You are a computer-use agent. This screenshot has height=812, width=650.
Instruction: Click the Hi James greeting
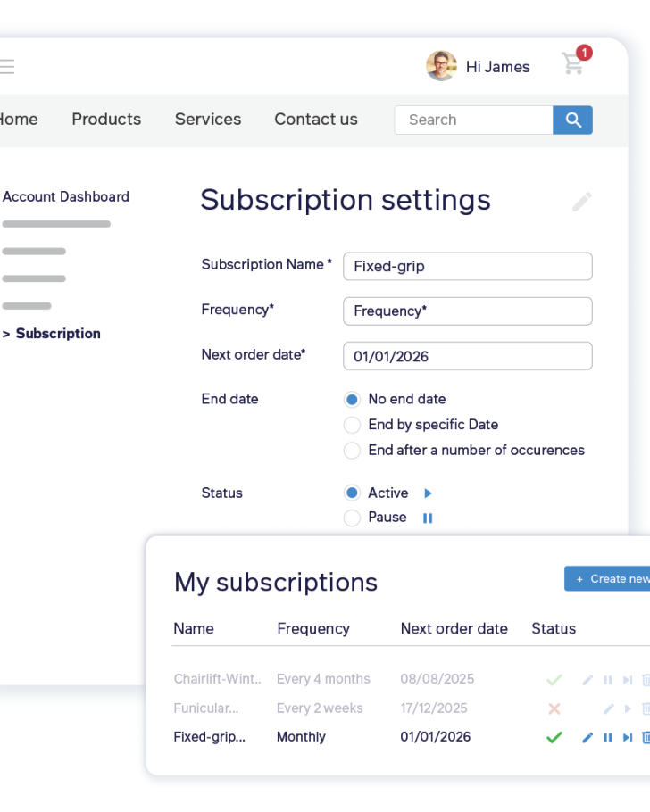497,67
